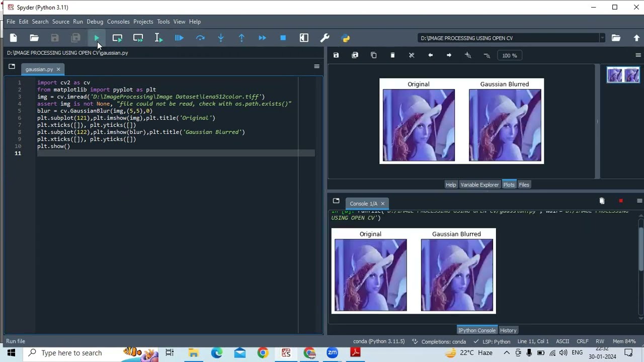
Task: Interrupt the kernel with the red stop button
Action: 621,201
